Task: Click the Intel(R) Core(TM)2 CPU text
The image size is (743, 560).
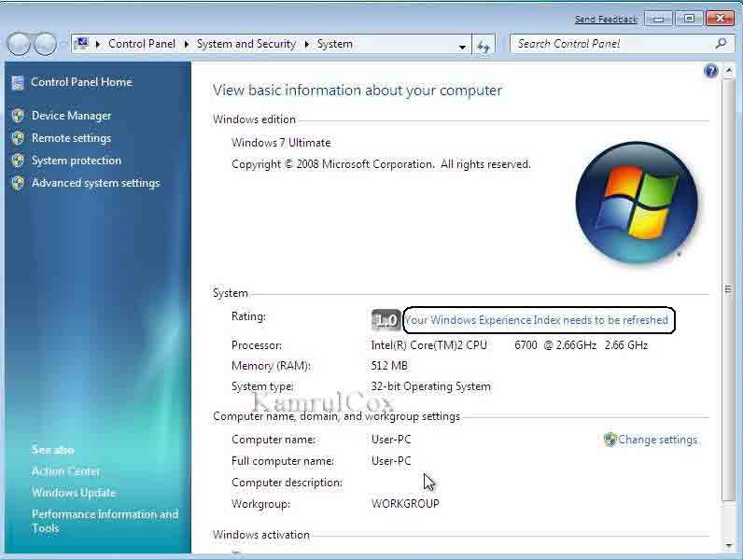Action: pos(428,345)
